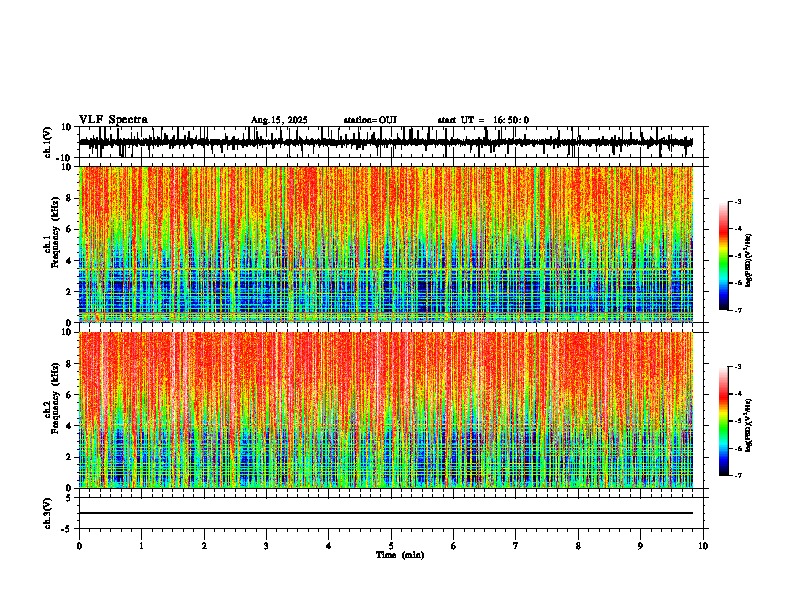Click time-axis tick label "8"
Image resolution: width=792 pixels, height=612 pixels.
(578, 546)
